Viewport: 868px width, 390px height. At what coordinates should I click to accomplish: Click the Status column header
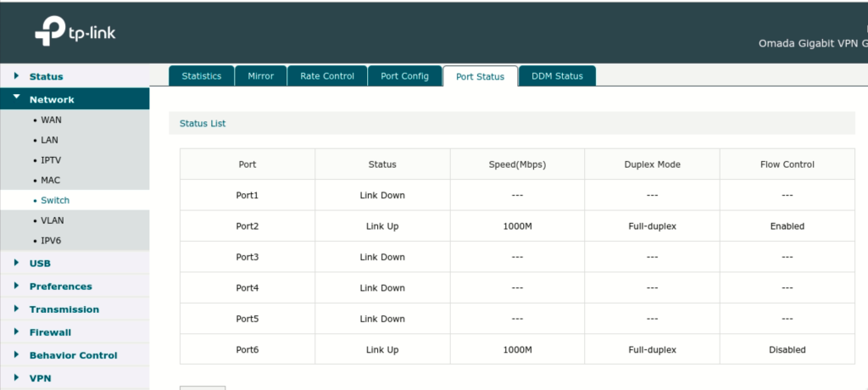[x=382, y=164]
